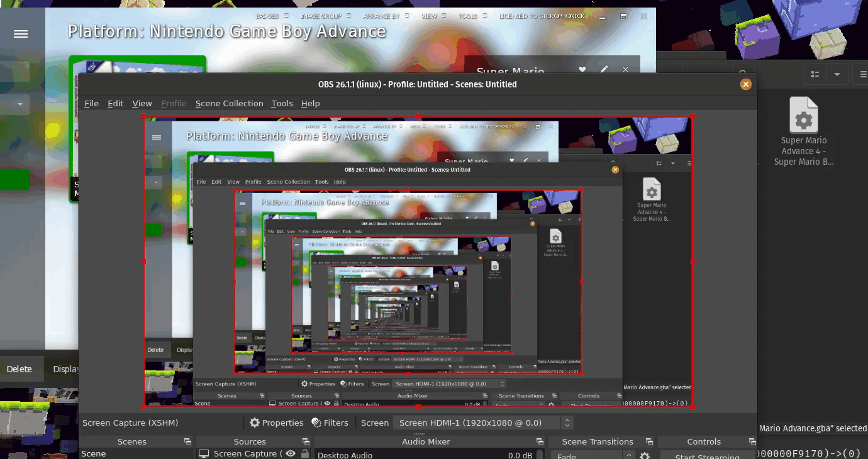Open the Scene Collection menu
This screenshot has height=459, width=868.
(229, 103)
